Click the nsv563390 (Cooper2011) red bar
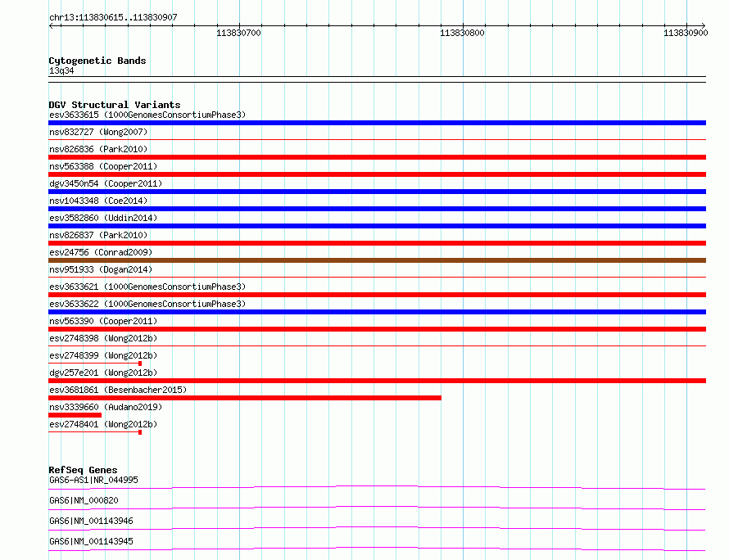Viewport: 729px width, 560px height. (377, 329)
